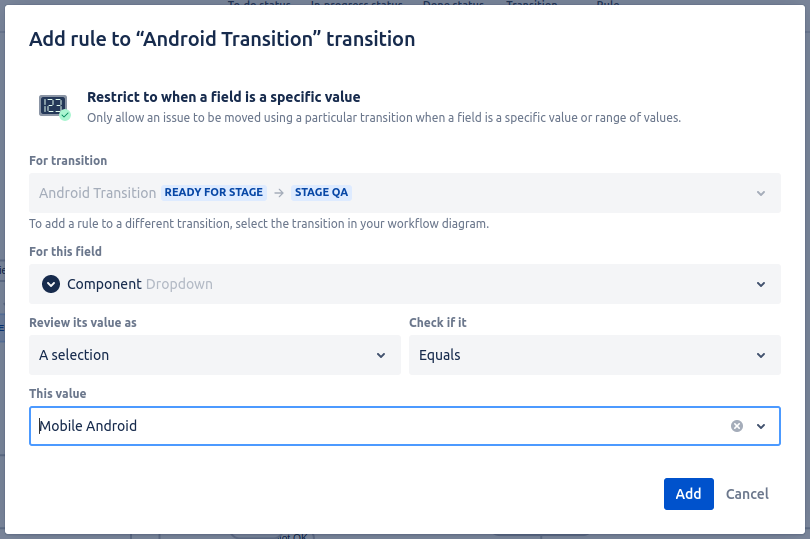810x539 pixels.
Task: Click the transition arrow between statuses
Action: point(279,193)
